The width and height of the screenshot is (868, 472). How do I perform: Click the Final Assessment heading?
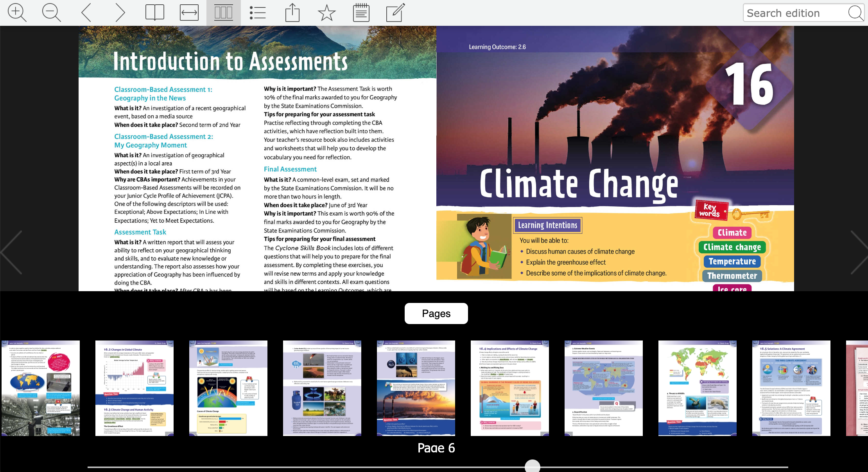[290, 169]
